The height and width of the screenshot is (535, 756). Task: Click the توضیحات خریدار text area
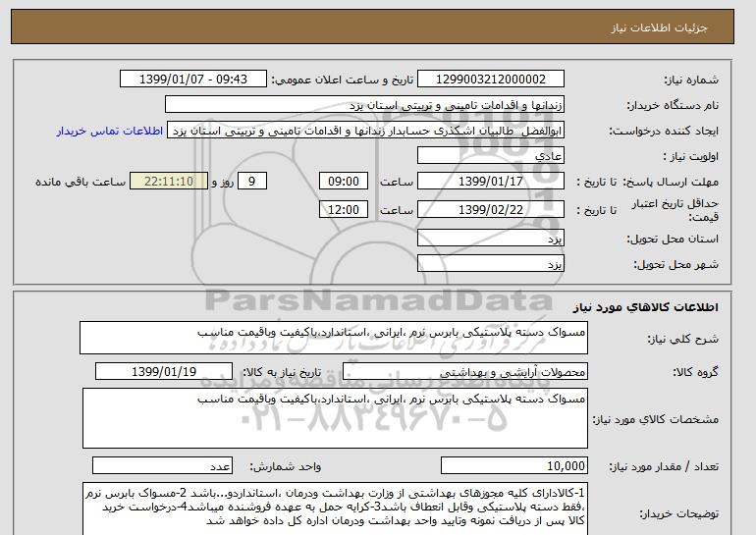[x=335, y=508]
